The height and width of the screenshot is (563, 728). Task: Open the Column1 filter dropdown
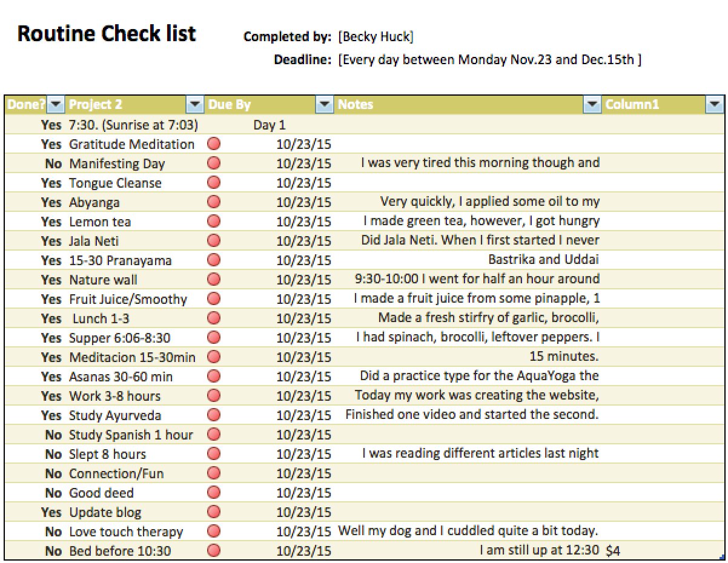[x=715, y=104]
